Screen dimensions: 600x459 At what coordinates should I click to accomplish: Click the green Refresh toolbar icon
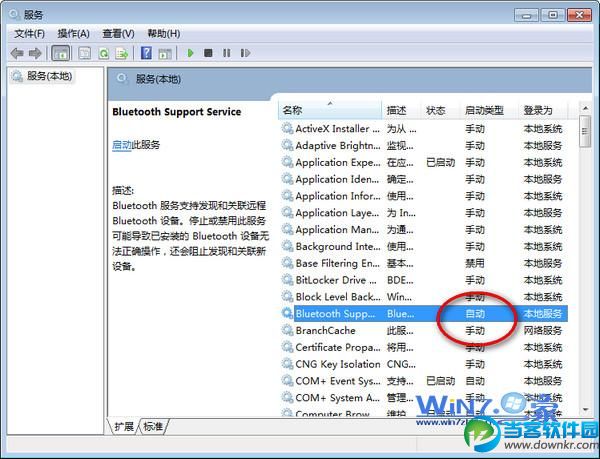coord(104,53)
